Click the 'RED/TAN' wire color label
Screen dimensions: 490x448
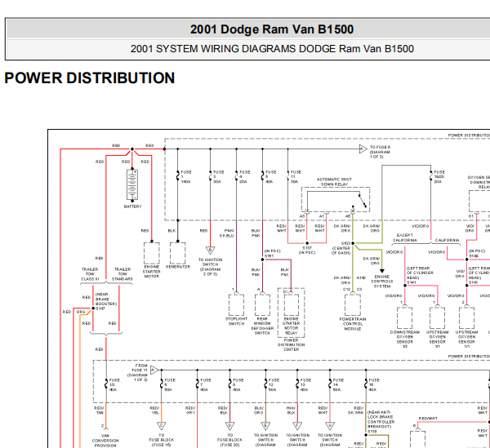coord(99,410)
